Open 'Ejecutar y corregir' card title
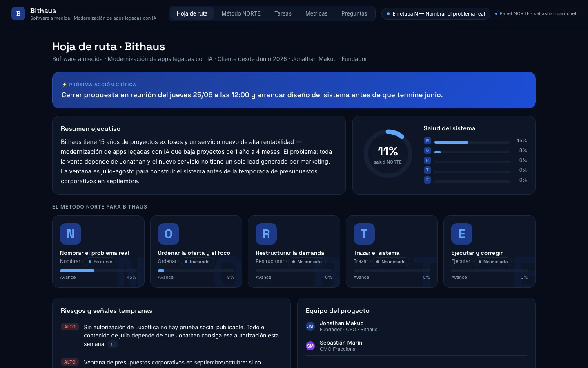The width and height of the screenshot is (588, 368). tap(477, 253)
